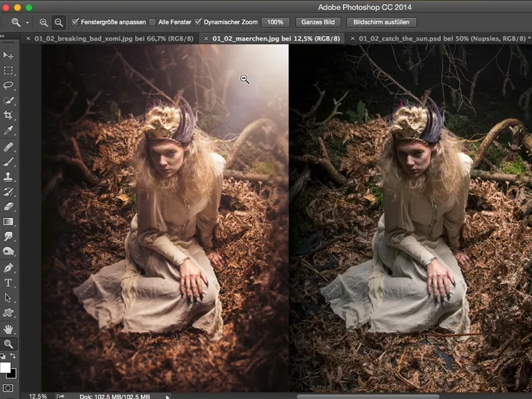This screenshot has height=399, width=532.
Task: Toggle Quick Mask mode
Action: [8, 388]
